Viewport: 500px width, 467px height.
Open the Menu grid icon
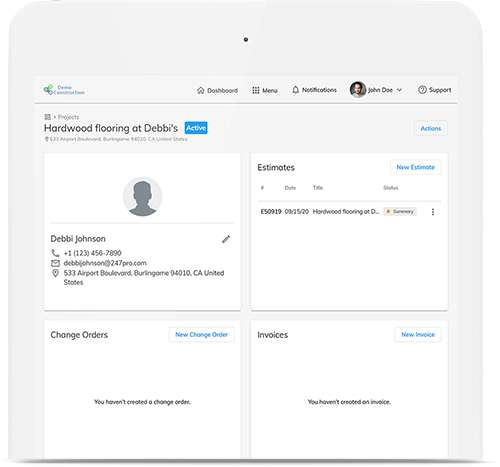tap(256, 90)
